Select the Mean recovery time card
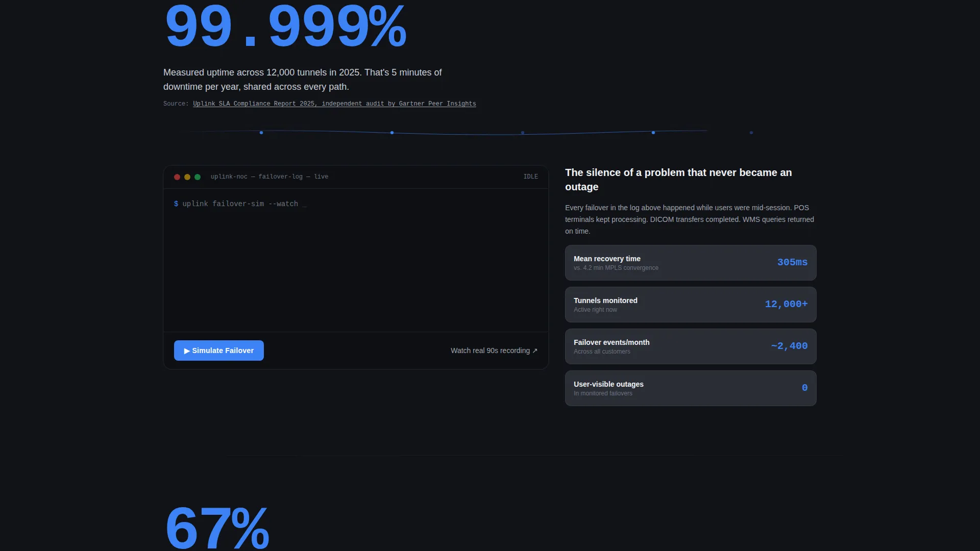The width and height of the screenshot is (980, 551). (x=691, y=263)
